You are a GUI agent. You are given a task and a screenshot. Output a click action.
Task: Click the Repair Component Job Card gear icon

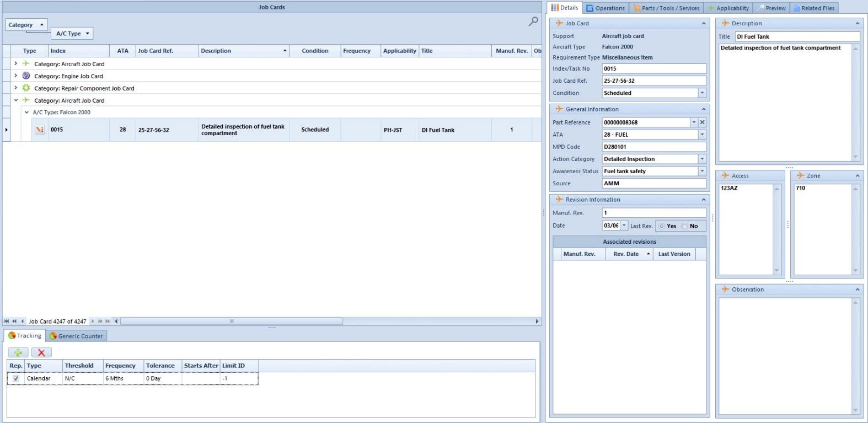(26, 88)
